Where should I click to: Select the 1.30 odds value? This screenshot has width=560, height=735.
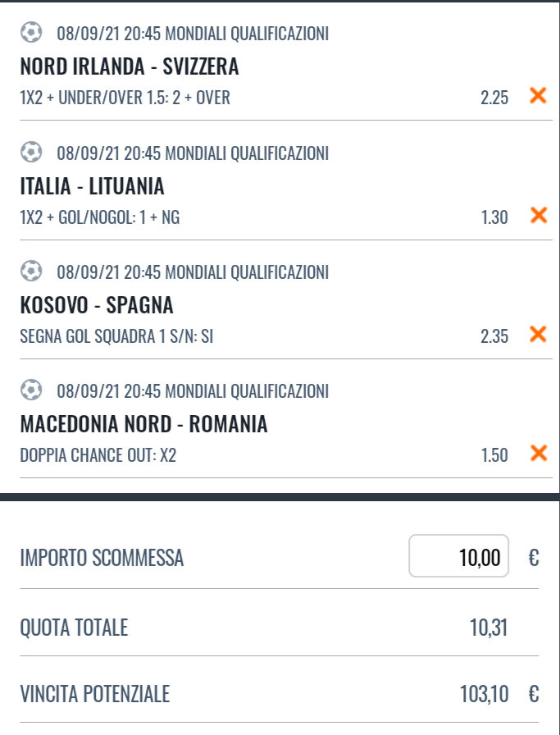494,217
